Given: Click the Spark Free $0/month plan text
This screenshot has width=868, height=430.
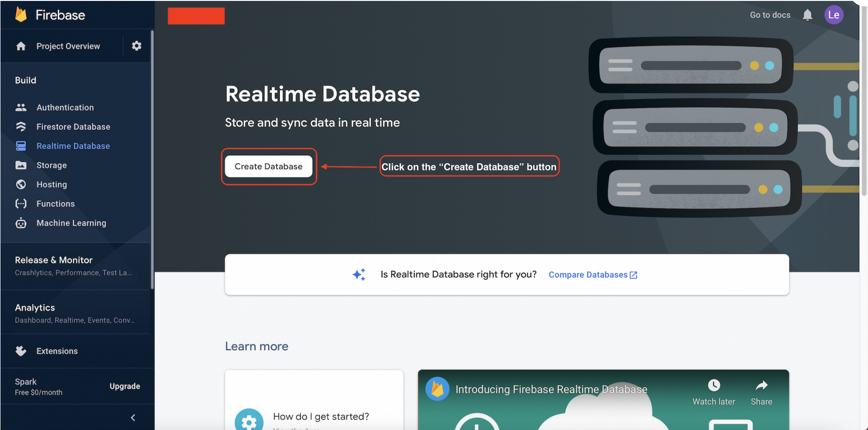Looking at the screenshot, I should pyautogui.click(x=39, y=387).
